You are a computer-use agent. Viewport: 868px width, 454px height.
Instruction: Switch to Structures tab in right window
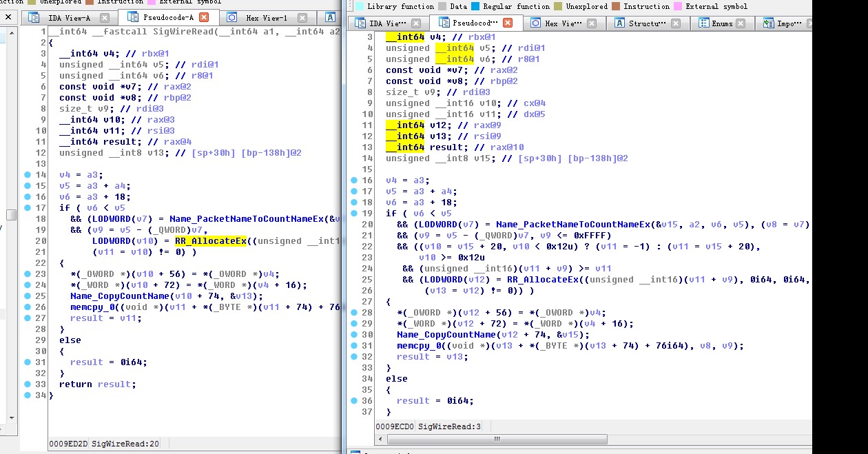point(648,23)
